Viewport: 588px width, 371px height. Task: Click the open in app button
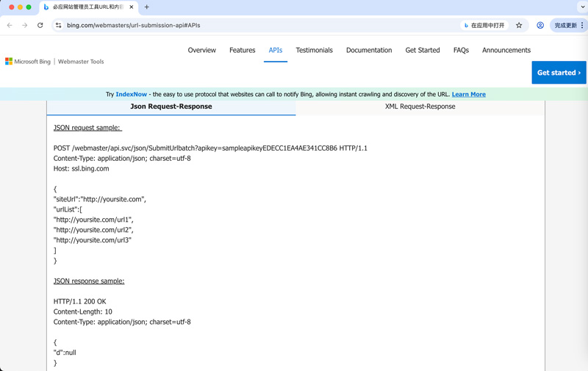coord(484,25)
